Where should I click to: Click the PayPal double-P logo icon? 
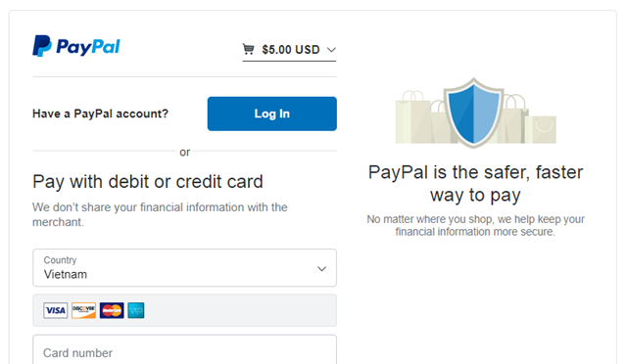point(42,46)
